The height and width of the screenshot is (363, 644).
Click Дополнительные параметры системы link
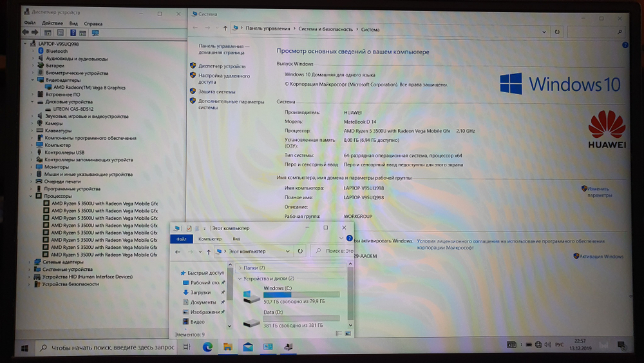pyautogui.click(x=231, y=104)
